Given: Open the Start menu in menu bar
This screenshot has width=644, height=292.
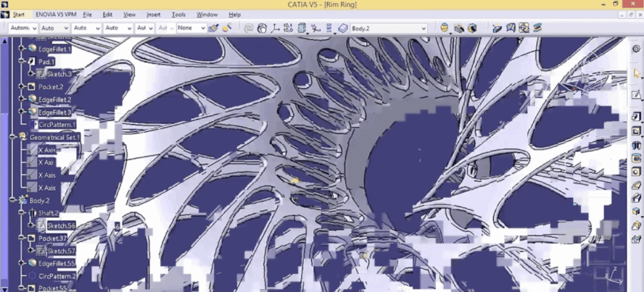Looking at the screenshot, I should coord(19,14).
